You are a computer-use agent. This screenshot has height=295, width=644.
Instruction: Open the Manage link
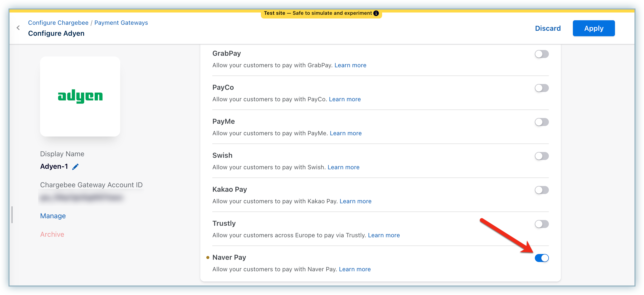[x=53, y=216]
